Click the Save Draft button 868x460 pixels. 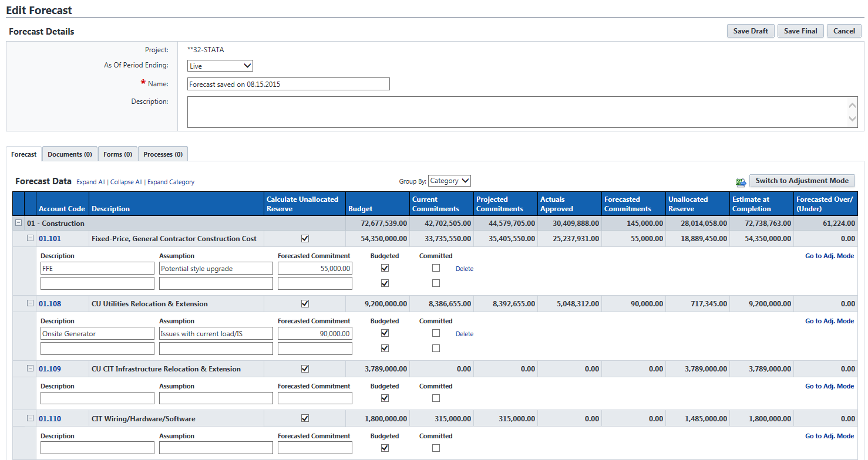(751, 31)
